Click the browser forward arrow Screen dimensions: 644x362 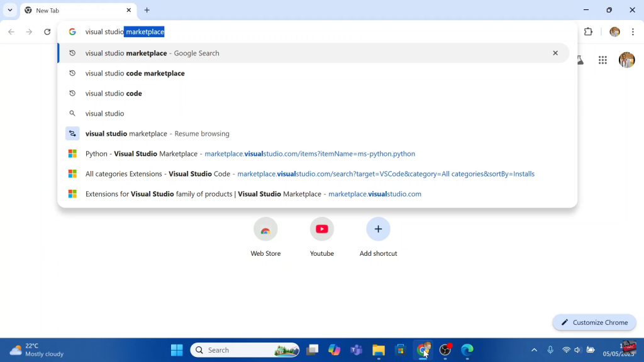pos(29,31)
